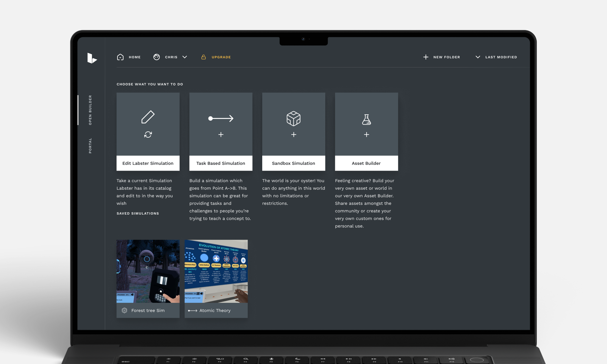Click the arrow icon beside Atomic Theory
The height and width of the screenshot is (364, 607).
coord(193,311)
